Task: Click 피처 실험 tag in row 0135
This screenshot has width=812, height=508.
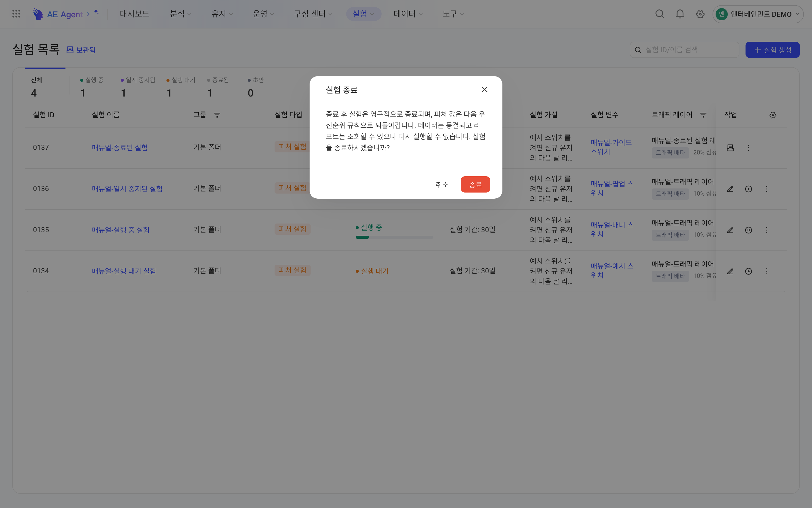Action: (292, 229)
